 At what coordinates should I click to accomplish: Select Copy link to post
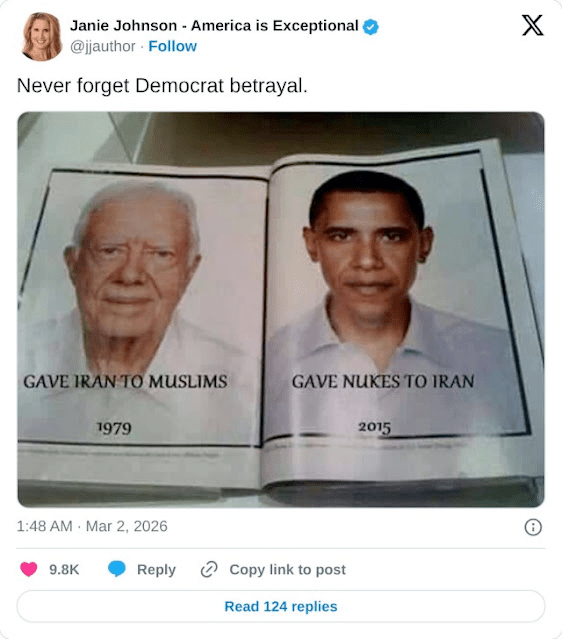[x=287, y=569]
